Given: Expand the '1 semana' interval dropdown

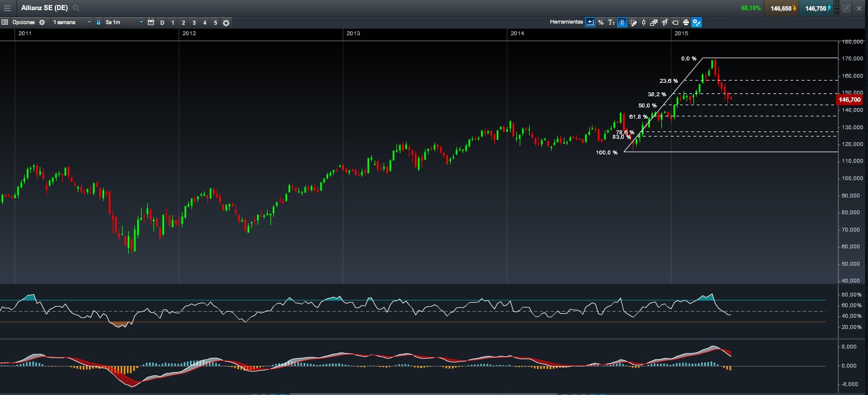Looking at the screenshot, I should 72,22.
